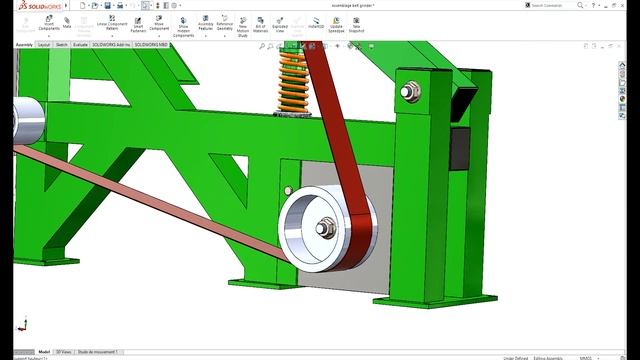Click Take Snapshot icon
The height and width of the screenshot is (360, 640).
[x=356, y=21]
